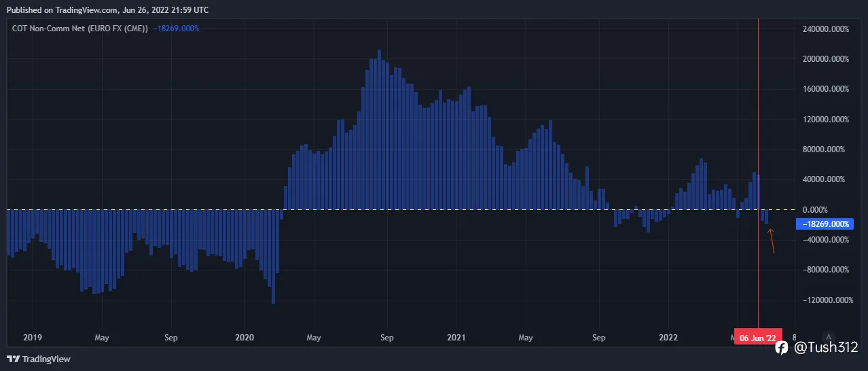Image resolution: width=868 pixels, height=371 pixels.
Task: Click the red 06 Jun '22 date label
Action: point(757,337)
